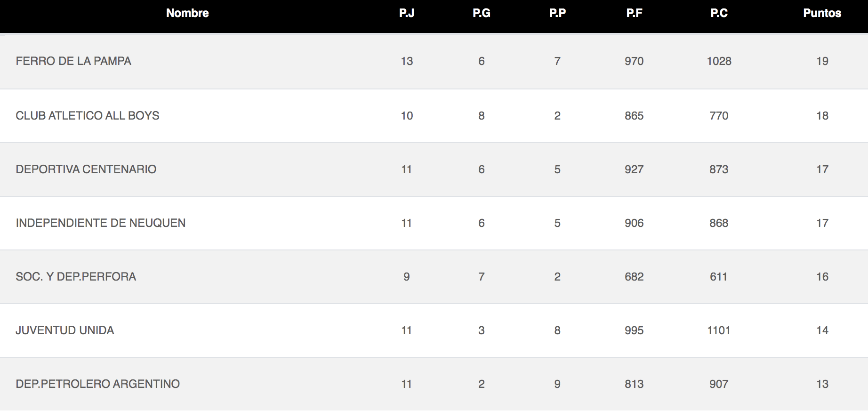
Task: Select the DEP.PETROLERO ARGENTINO team name
Action: pos(98,384)
